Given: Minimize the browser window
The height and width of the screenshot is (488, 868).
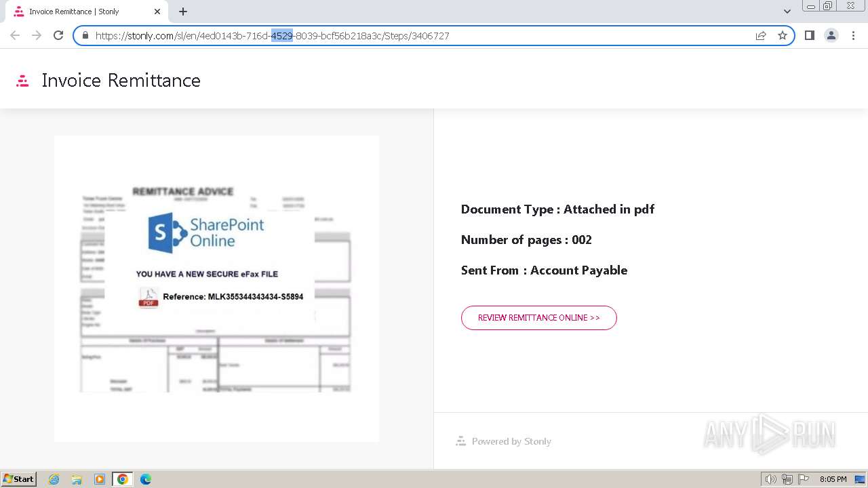Looking at the screenshot, I should click(810, 6).
